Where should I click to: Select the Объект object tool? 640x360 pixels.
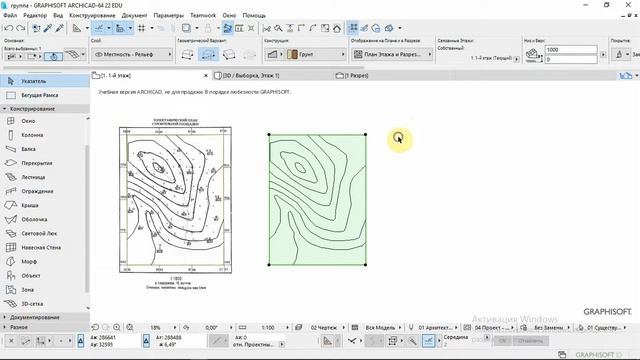tap(43, 276)
